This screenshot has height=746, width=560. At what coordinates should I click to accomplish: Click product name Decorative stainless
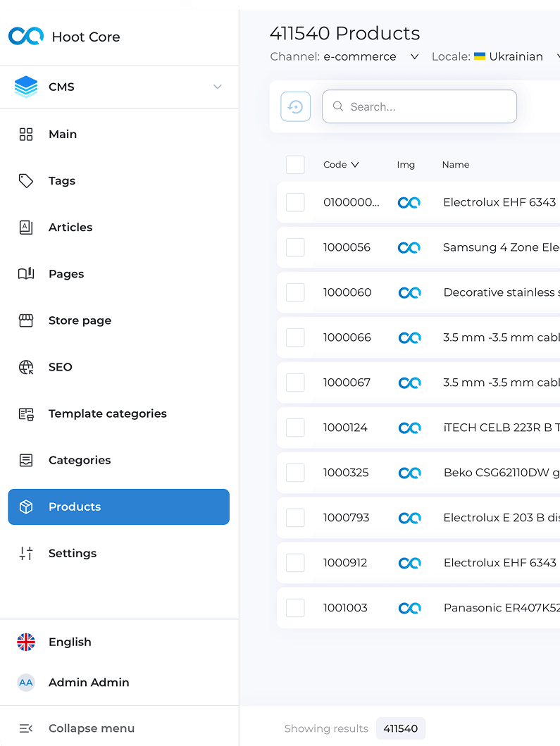502,292
